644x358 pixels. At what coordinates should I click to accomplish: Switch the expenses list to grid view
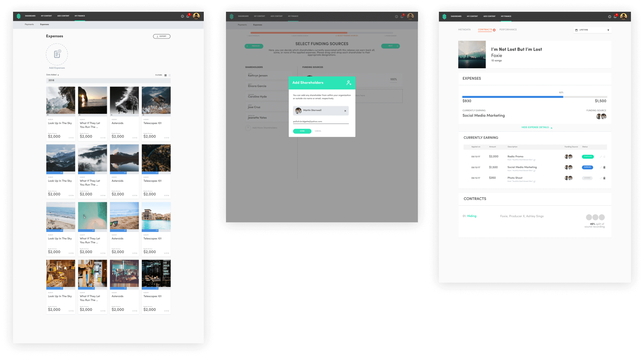(166, 75)
